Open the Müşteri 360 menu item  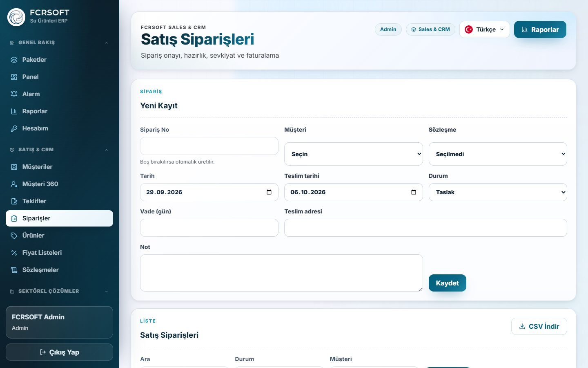click(59, 184)
